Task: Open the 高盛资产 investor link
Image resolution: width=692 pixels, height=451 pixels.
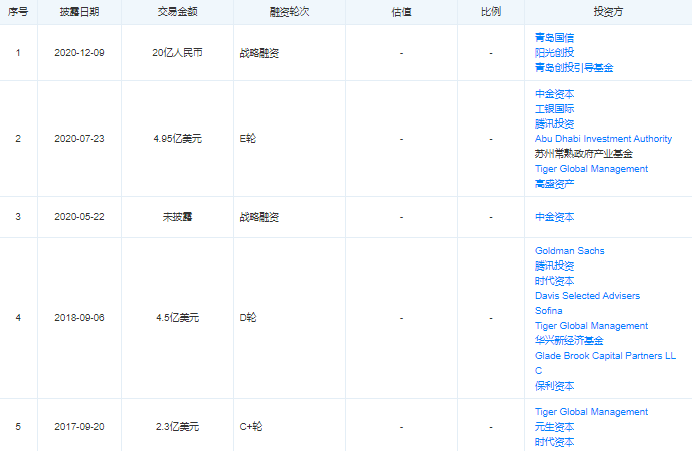Action: [554, 184]
